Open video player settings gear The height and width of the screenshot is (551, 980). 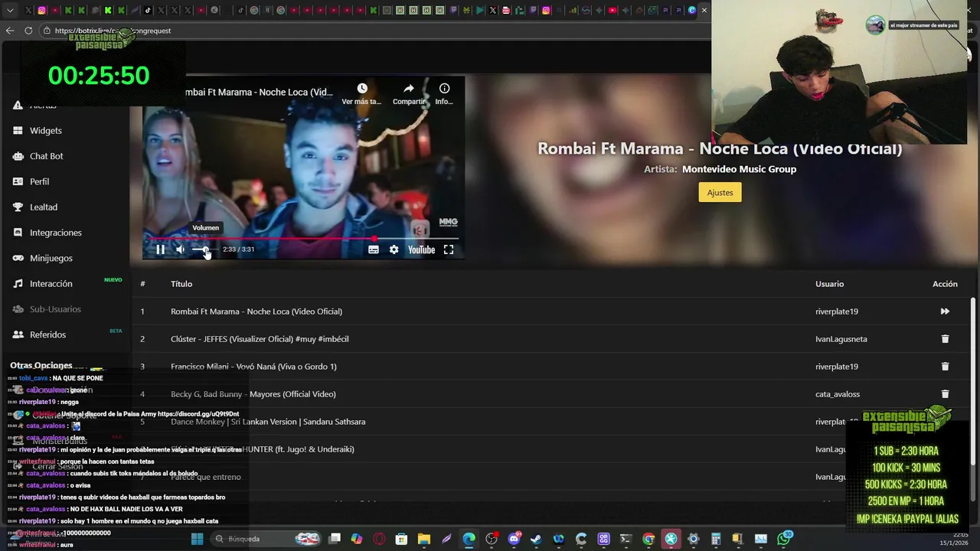tap(394, 249)
